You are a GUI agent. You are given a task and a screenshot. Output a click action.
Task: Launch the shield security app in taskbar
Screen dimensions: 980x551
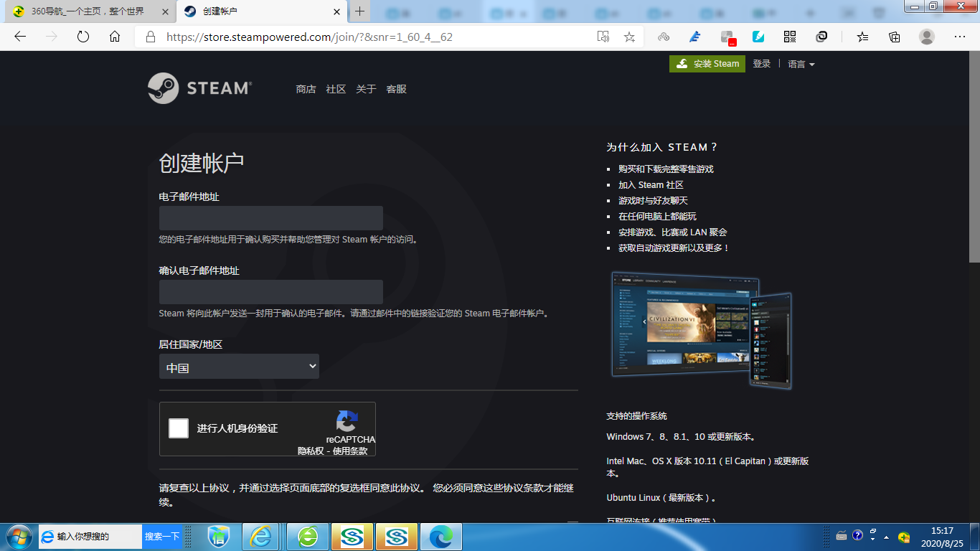(219, 537)
